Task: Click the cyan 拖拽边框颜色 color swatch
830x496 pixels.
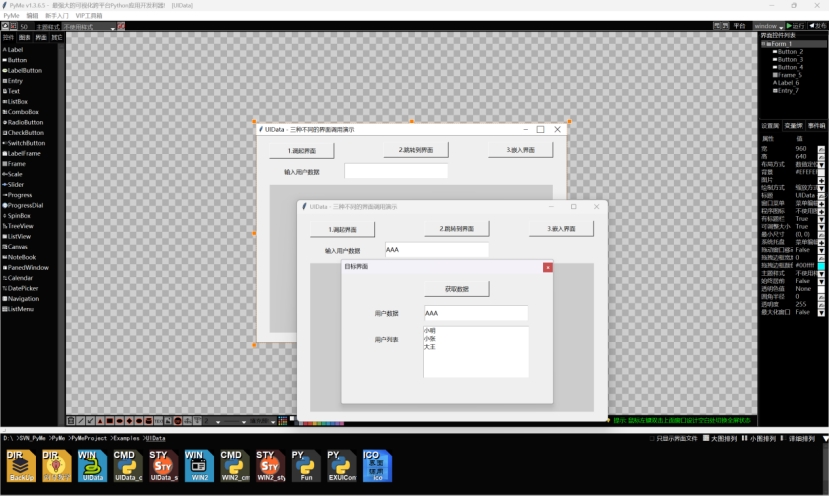Action: (822, 266)
